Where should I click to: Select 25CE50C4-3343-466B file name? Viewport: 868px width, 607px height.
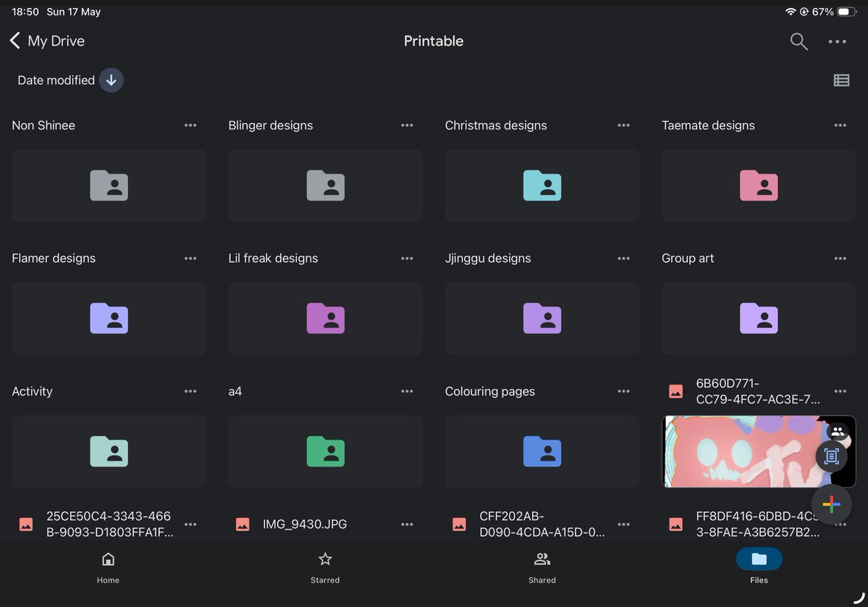(x=109, y=524)
